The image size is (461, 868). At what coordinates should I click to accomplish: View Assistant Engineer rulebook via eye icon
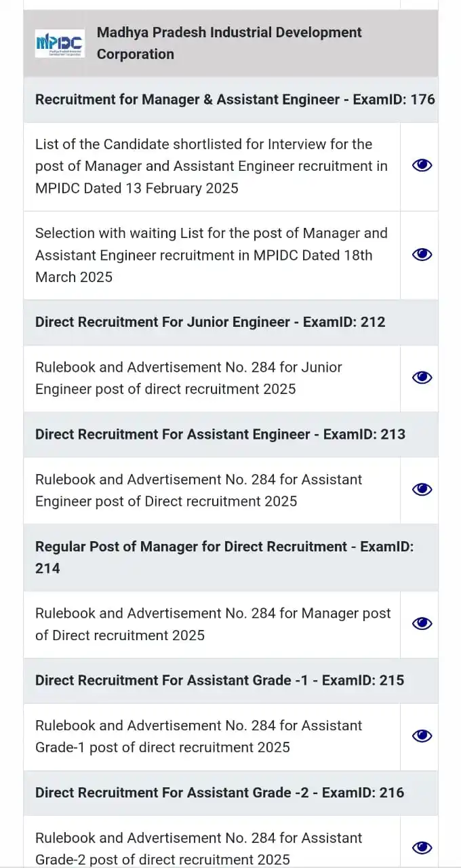(x=422, y=490)
